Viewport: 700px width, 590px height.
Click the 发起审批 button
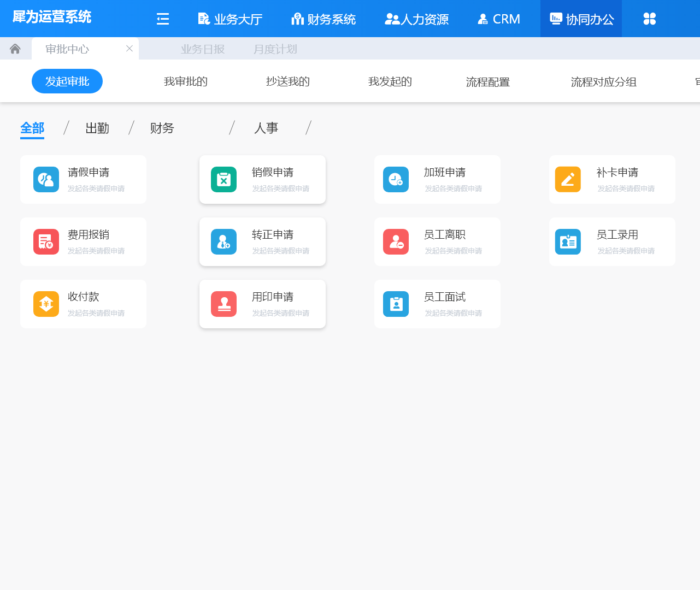click(67, 81)
